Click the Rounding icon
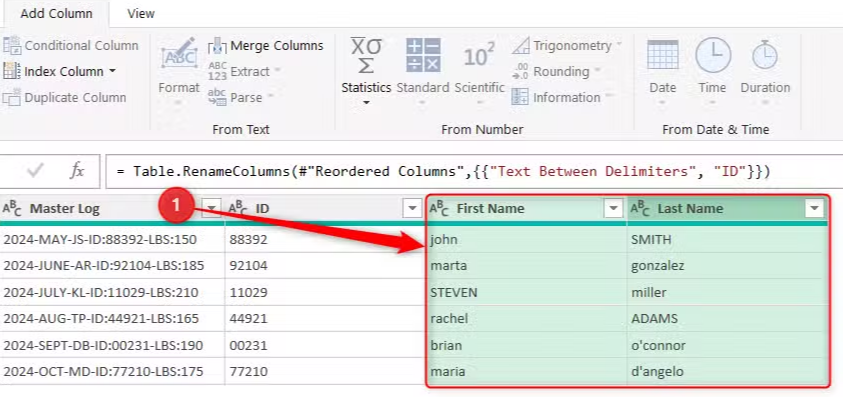 (520, 72)
